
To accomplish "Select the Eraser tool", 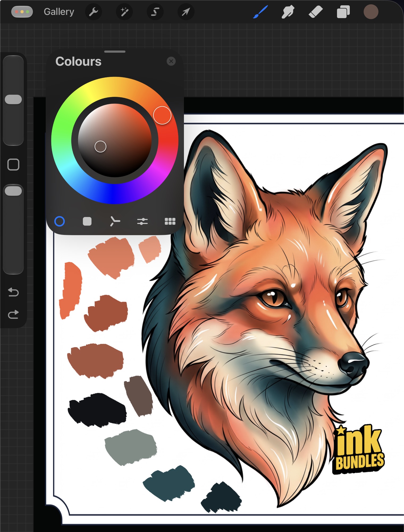I will point(315,12).
